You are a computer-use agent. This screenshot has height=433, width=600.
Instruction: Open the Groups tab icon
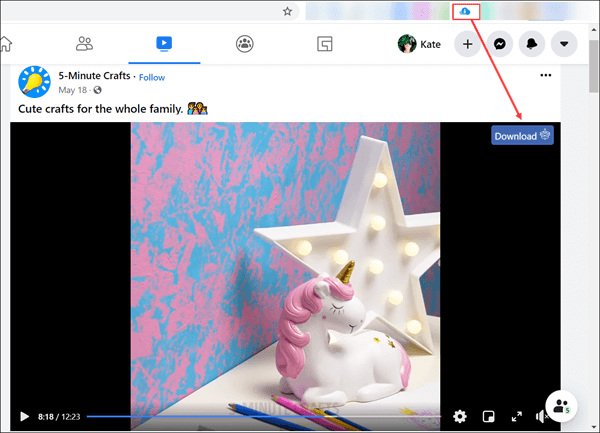(x=244, y=44)
